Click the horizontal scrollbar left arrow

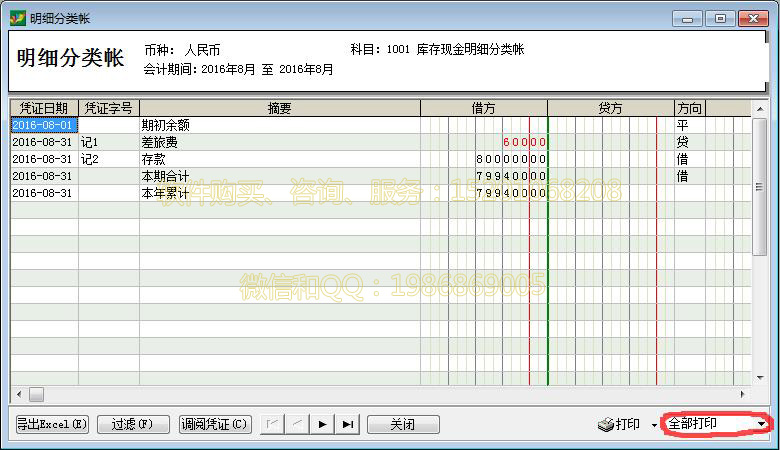(x=18, y=394)
